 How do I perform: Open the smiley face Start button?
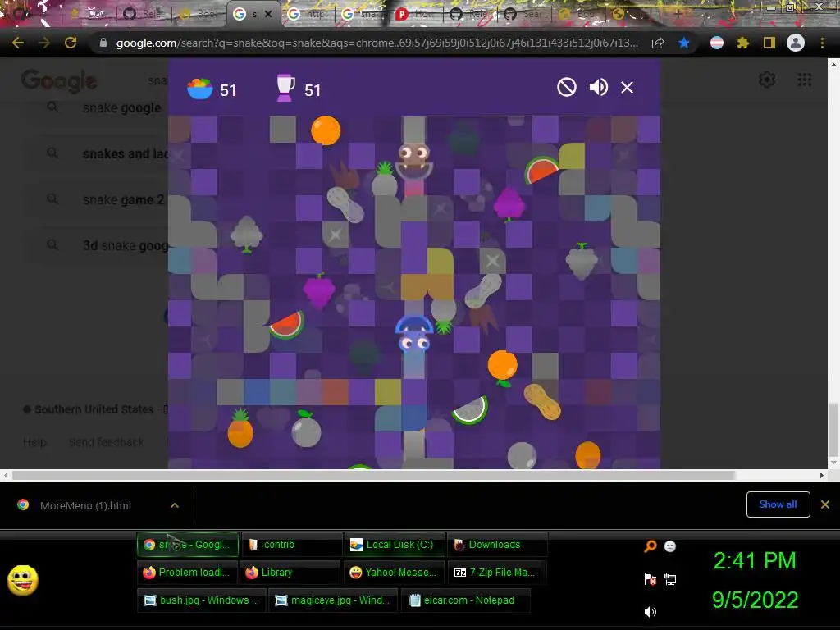click(x=22, y=580)
